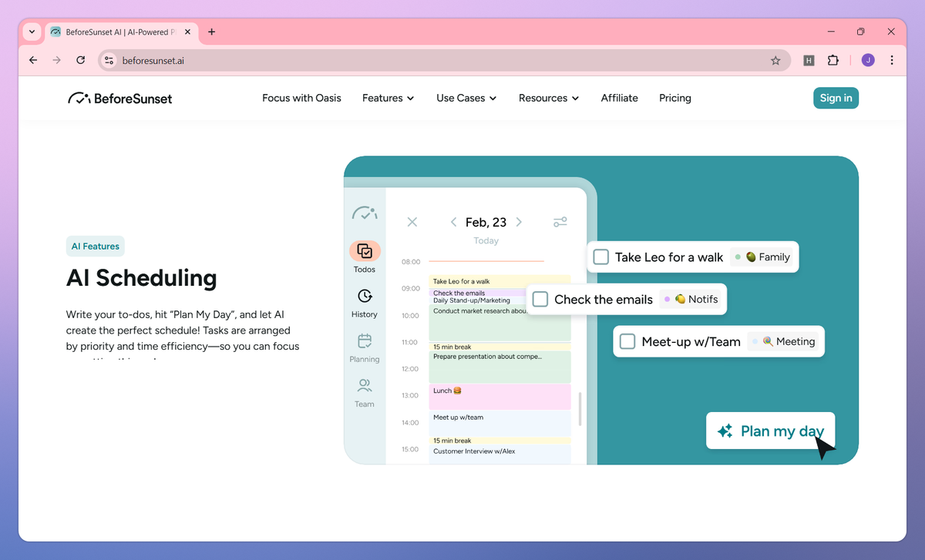The width and height of the screenshot is (925, 560).
Task: Open the Conduct market research event
Action: (499, 324)
